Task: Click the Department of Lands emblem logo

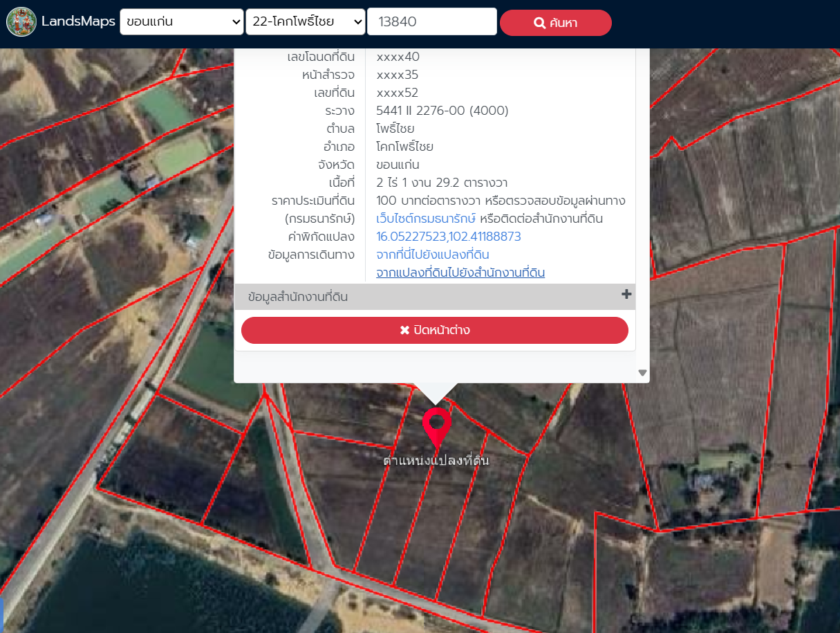Action: 21,21
